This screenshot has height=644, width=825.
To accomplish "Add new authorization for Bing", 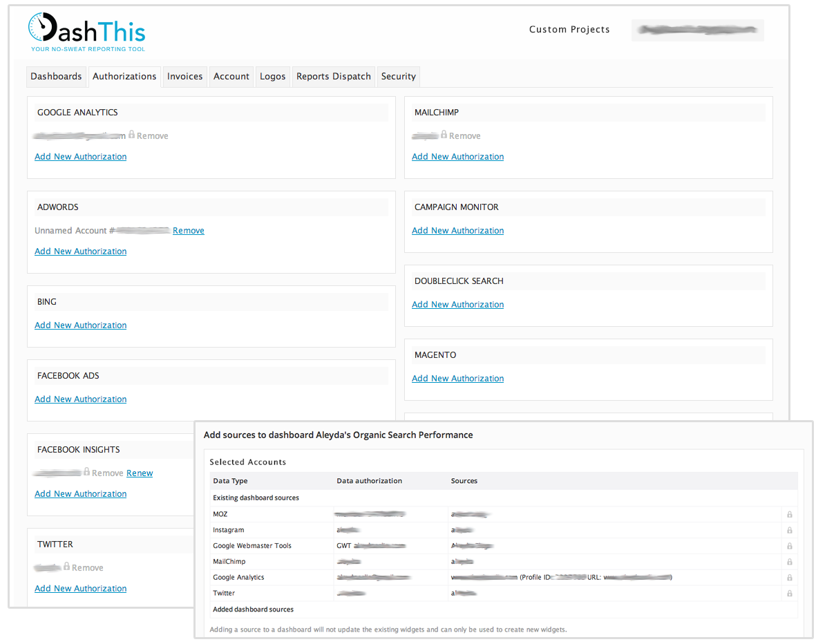I will (81, 325).
